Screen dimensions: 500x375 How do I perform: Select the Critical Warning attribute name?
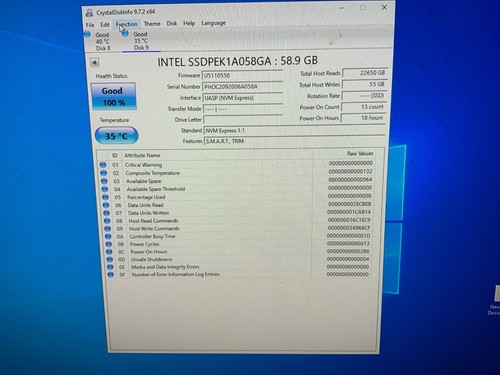coord(143,165)
